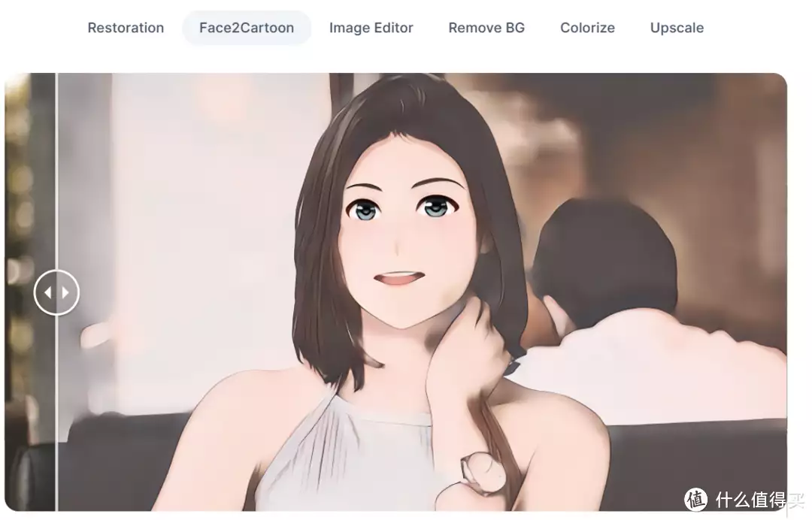Open the Colorize tab
Image resolution: width=812 pixels, height=520 pixels.
pyautogui.click(x=587, y=28)
